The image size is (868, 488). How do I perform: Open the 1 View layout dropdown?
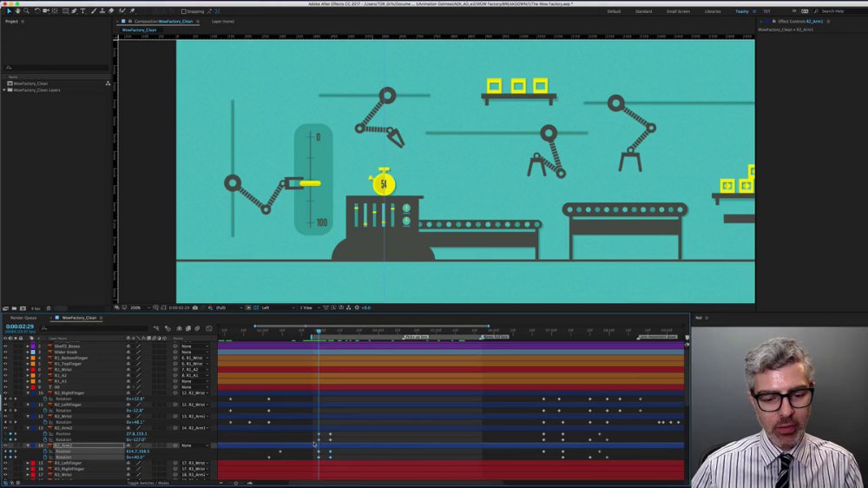(309, 307)
